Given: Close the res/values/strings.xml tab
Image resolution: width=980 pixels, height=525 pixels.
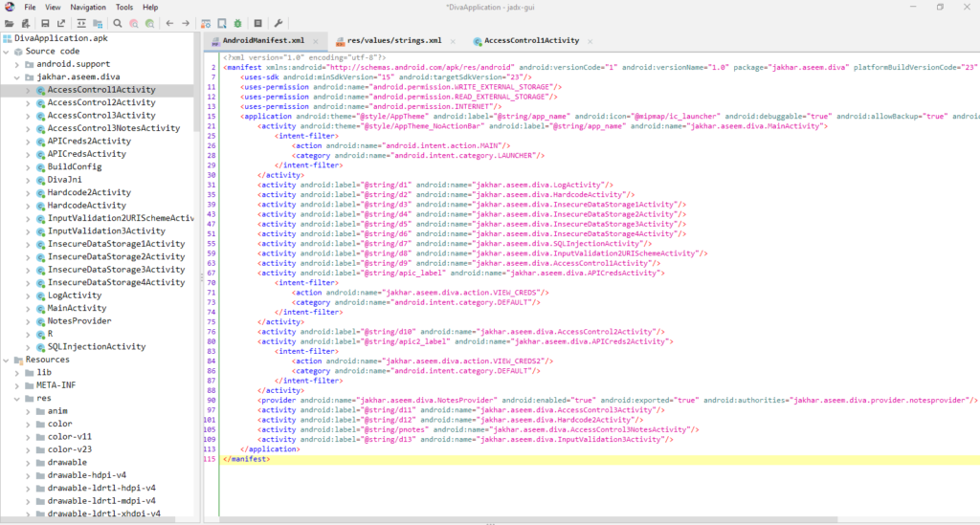Looking at the screenshot, I should [x=453, y=41].
